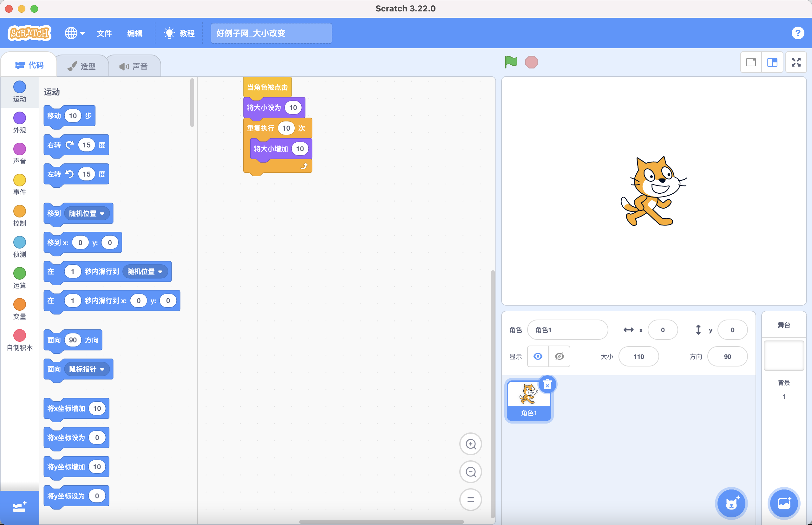Click value 10 in 将大小增加 block

tap(300, 149)
